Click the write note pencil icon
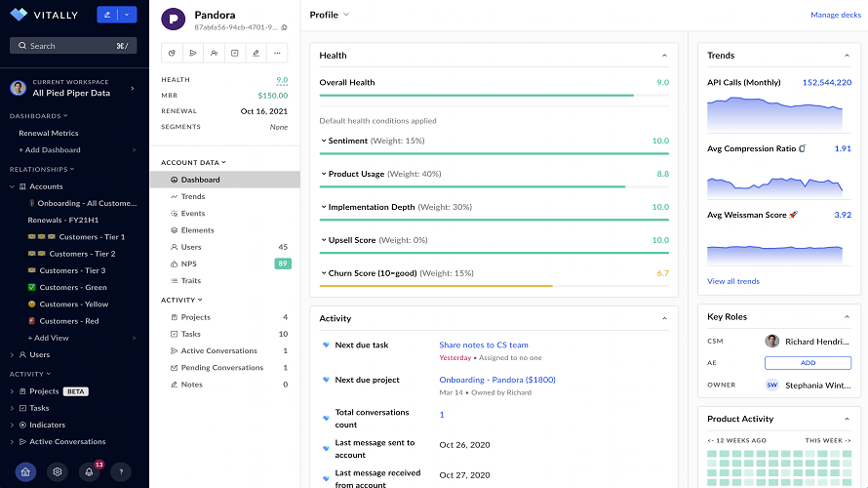This screenshot has width=868, height=488. 256,53
